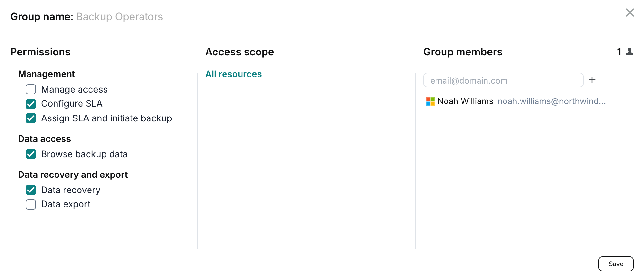Image resolution: width=644 pixels, height=276 pixels.
Task: Click the Manage access label
Action: tap(74, 89)
